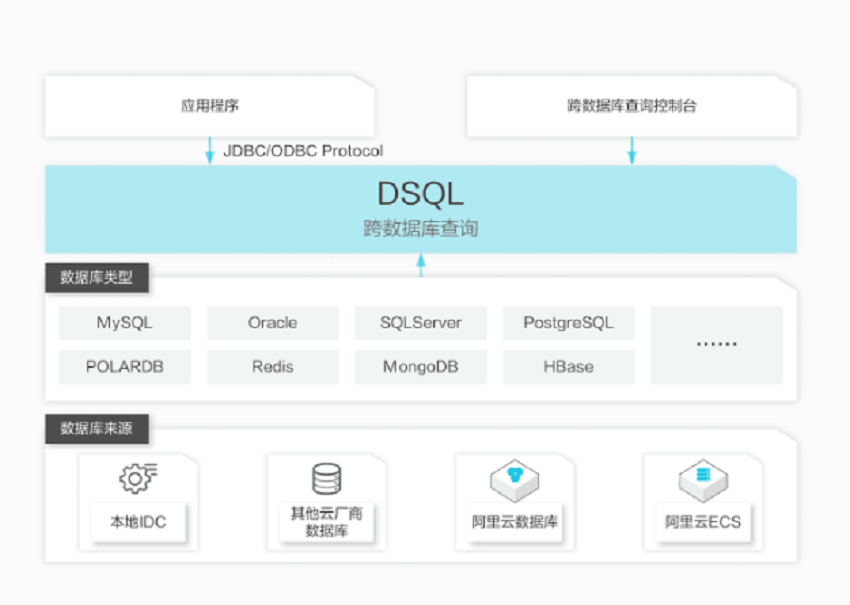Screen dimensions: 850x605
Task: Click the 本地IDC gear icon
Action: 138,478
